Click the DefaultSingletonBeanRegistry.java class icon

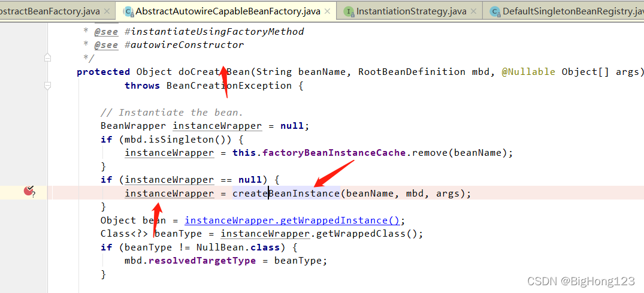(495, 11)
